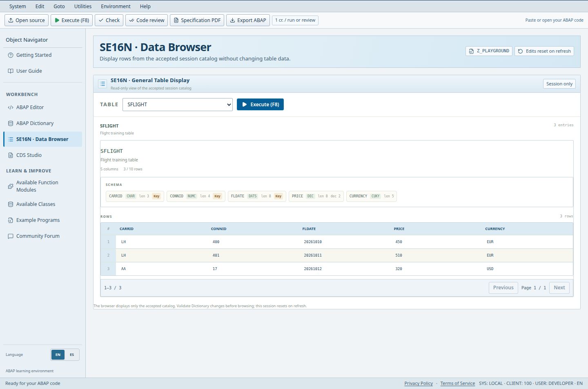Click the Z_PLAYGROUND badge
The image size is (588, 389).
[x=489, y=51]
